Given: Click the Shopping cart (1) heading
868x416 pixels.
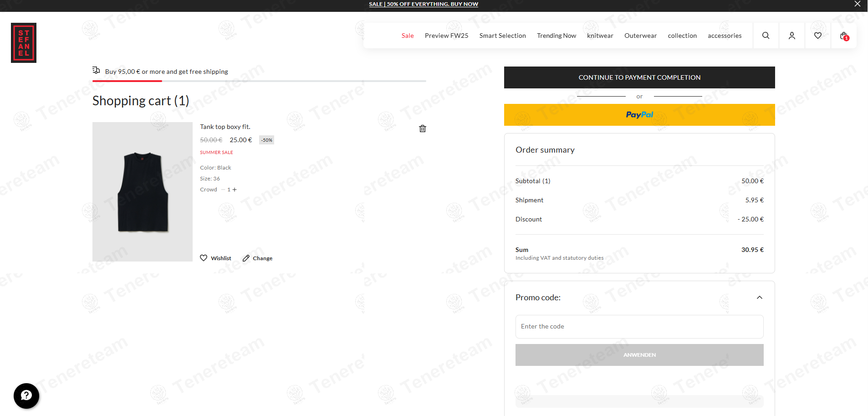Looking at the screenshot, I should (x=141, y=101).
